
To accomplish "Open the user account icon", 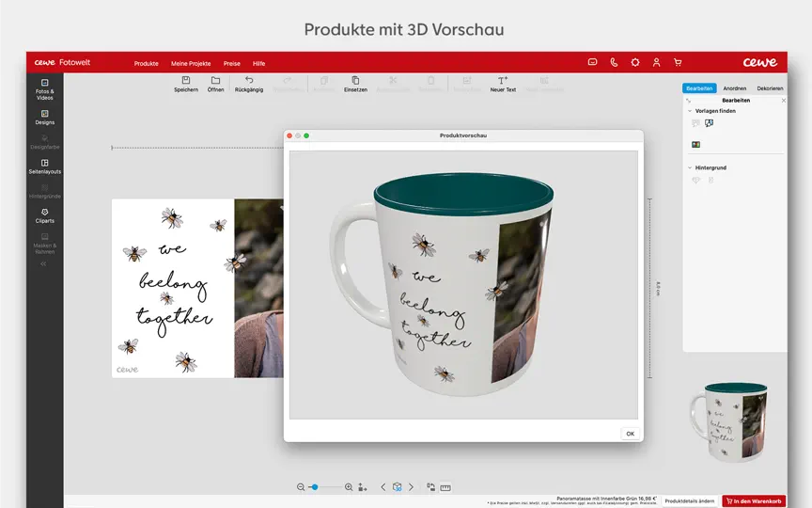I will (x=656, y=63).
